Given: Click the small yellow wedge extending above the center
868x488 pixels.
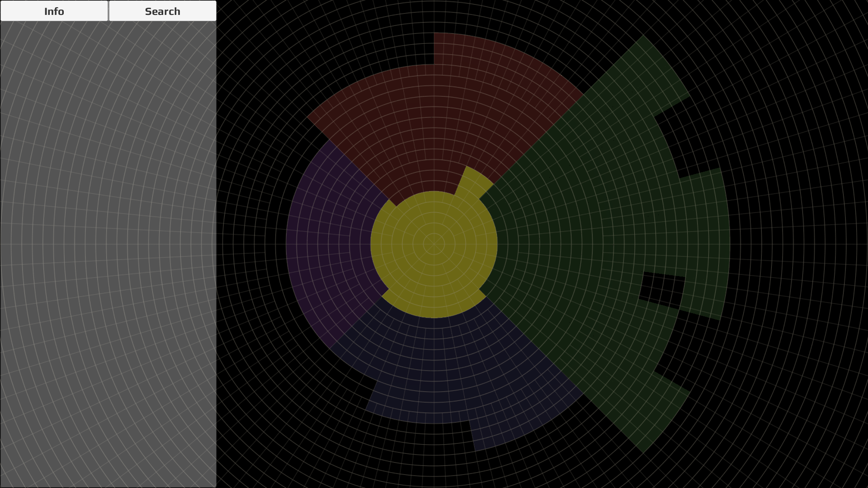Looking at the screenshot, I should pos(474,183).
